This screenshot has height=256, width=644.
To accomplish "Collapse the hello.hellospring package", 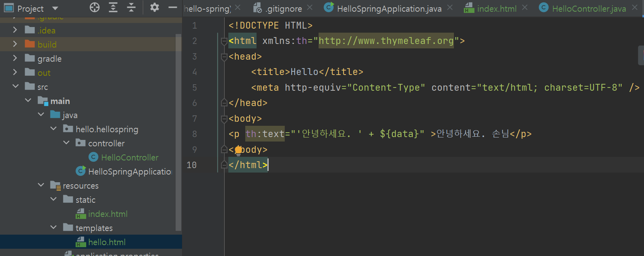I will 54,129.
